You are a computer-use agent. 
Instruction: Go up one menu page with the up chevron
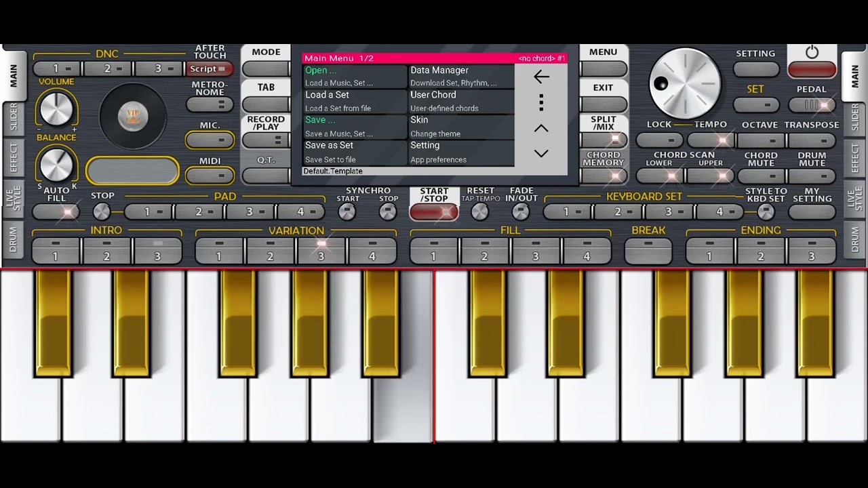[x=541, y=128]
